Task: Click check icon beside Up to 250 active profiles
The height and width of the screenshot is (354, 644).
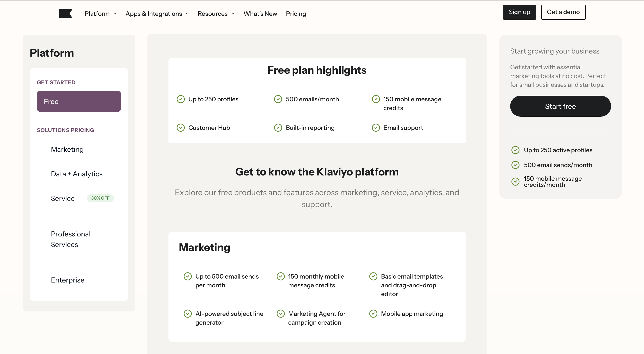Action: click(515, 150)
